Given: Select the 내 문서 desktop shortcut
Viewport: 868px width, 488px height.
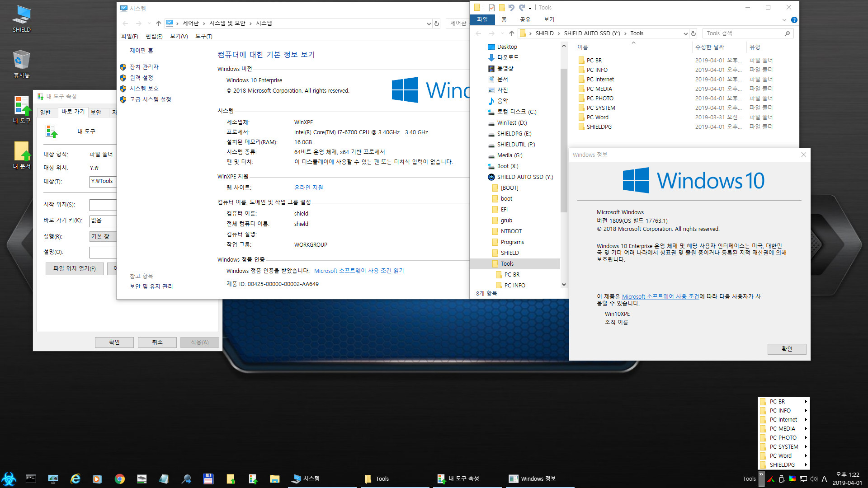Looking at the screenshot, I should (21, 155).
